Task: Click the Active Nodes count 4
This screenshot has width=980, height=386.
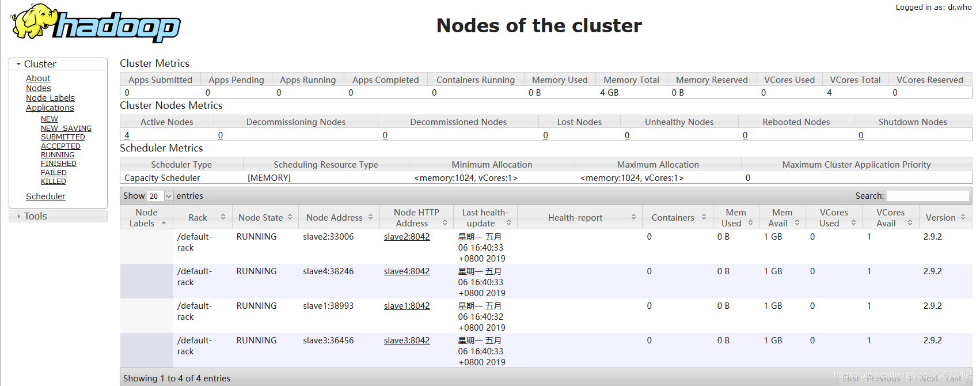Action: click(x=127, y=135)
